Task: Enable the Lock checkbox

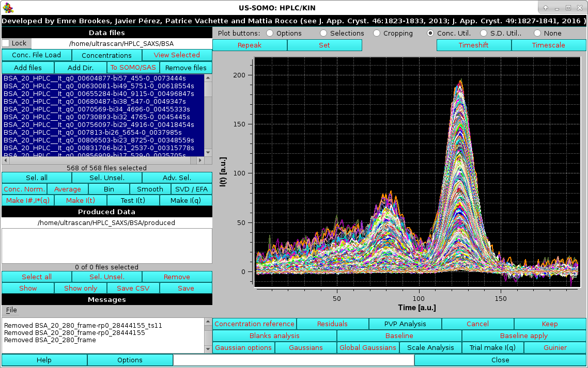Action: [x=5, y=43]
